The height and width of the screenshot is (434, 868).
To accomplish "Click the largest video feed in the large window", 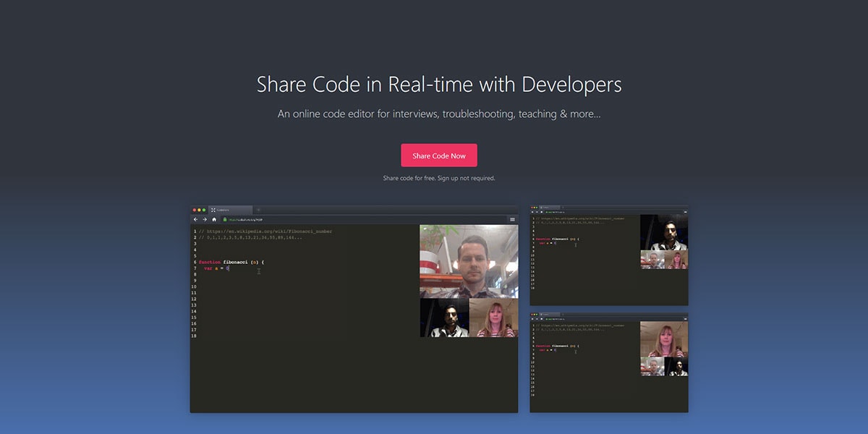I will click(x=469, y=261).
